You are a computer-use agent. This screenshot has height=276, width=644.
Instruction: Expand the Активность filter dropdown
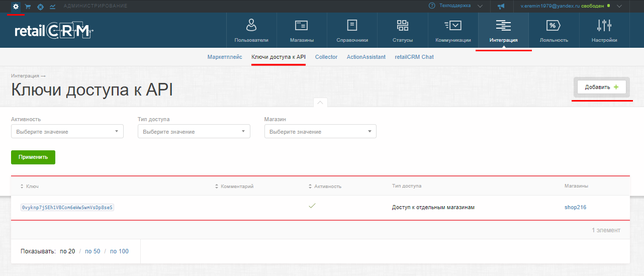[67, 132]
